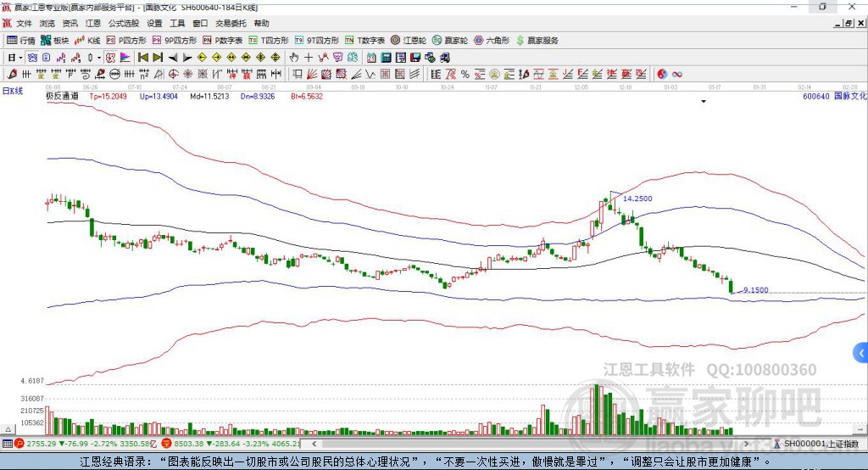Click the red-blue yin-yang icon

coord(662,74)
